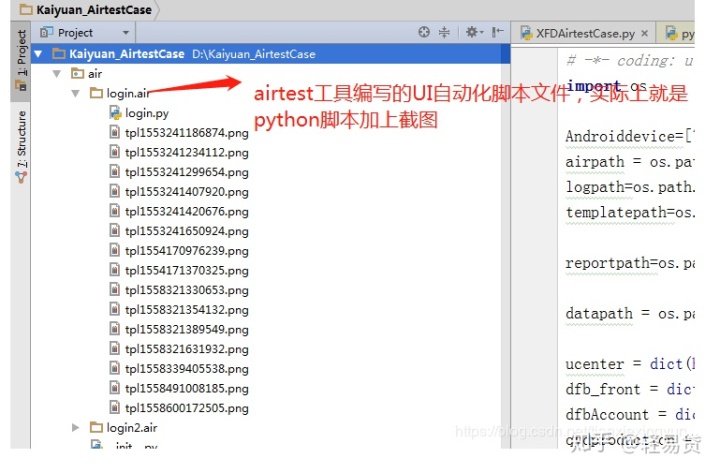Image resolution: width=720 pixels, height=473 pixels.
Task: Switch to the XFDAirtestCase.py editor tab
Action: [585, 33]
